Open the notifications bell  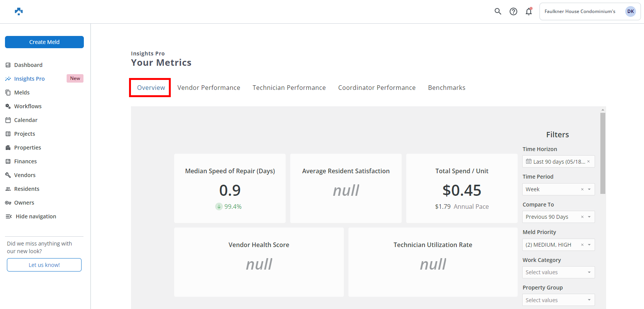click(x=529, y=11)
